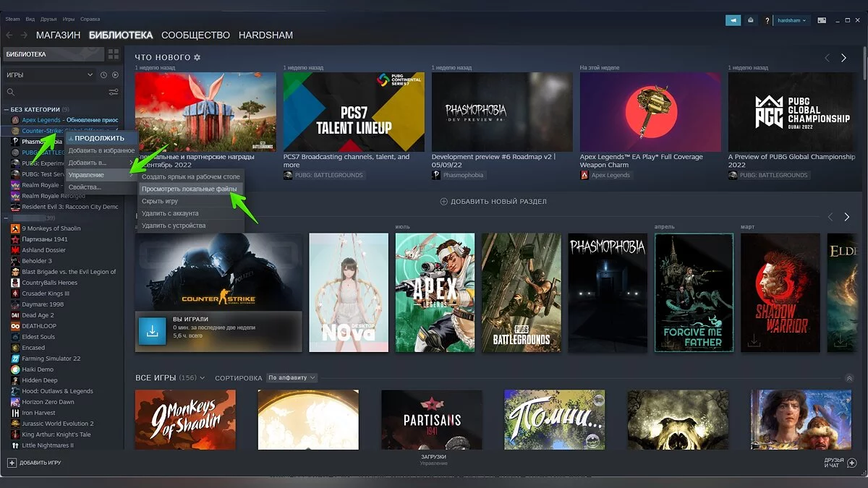The image size is (868, 488).
Task: Open the Справка menu
Action: pos(90,18)
